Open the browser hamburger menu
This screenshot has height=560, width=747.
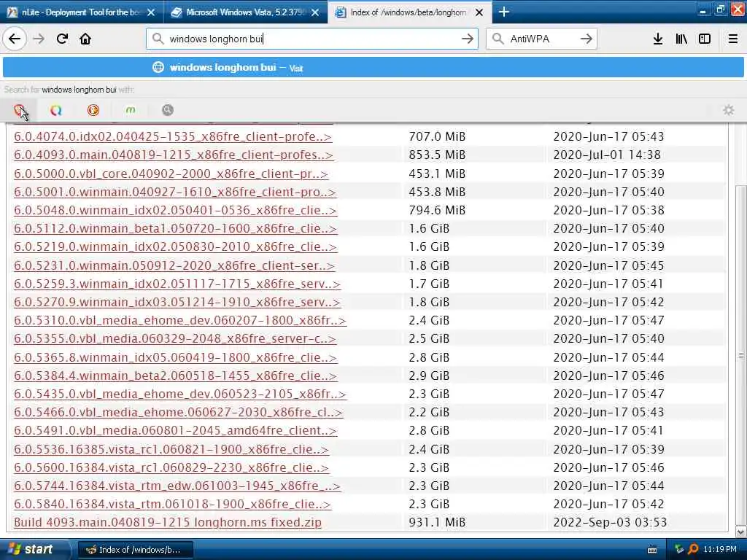coord(733,39)
